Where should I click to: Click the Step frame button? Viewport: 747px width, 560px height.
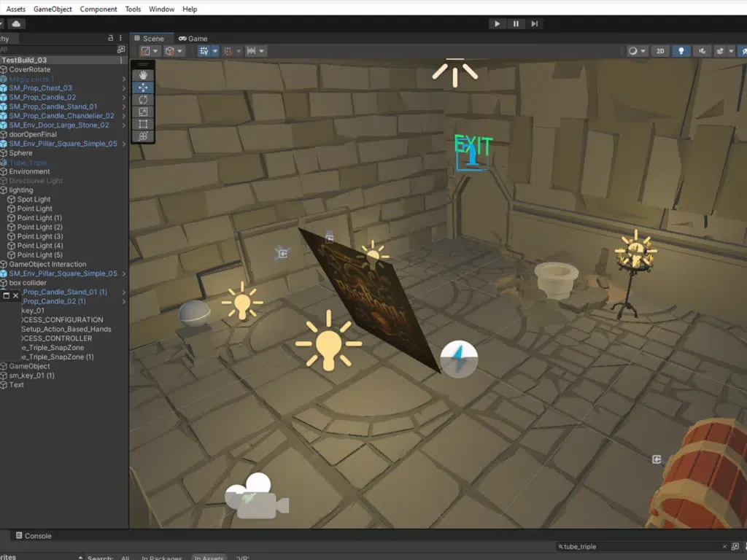click(535, 24)
